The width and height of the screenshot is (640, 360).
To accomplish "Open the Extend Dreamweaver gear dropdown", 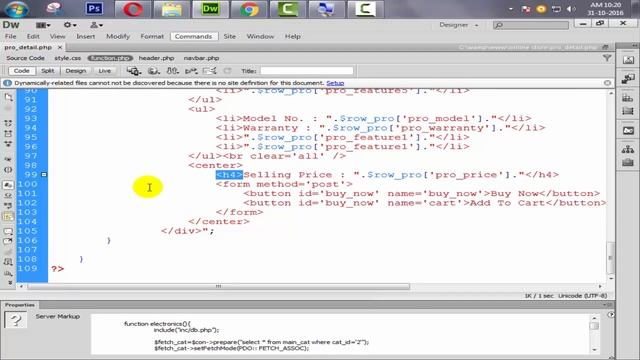I will point(70,25).
